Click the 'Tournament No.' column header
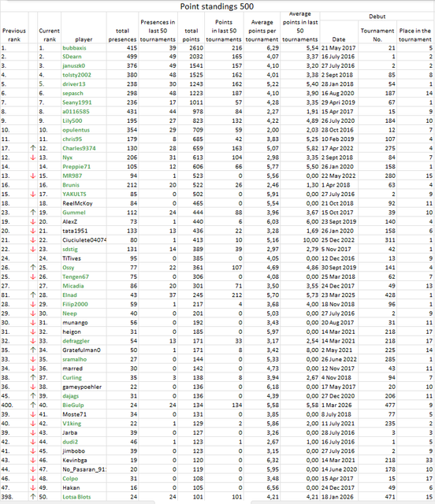The height and width of the screenshot is (504, 435). (x=377, y=35)
